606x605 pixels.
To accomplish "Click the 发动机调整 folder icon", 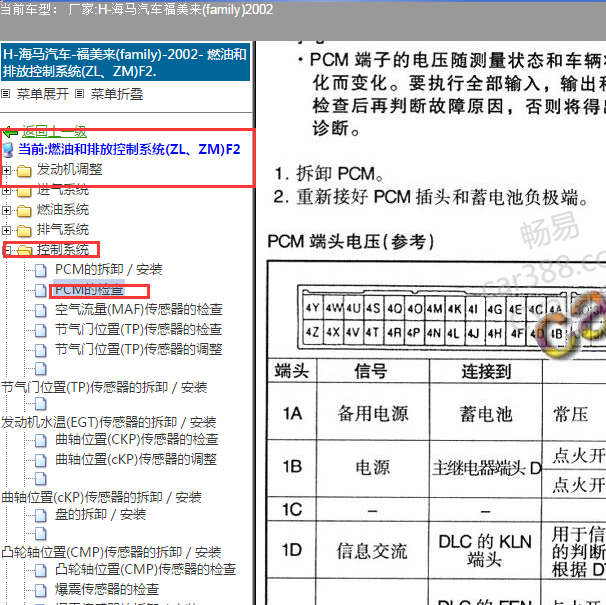I will click(24, 170).
